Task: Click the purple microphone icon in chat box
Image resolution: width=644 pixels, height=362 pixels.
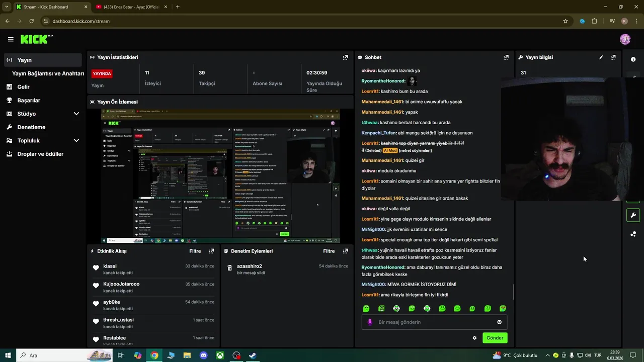Action: (370, 322)
